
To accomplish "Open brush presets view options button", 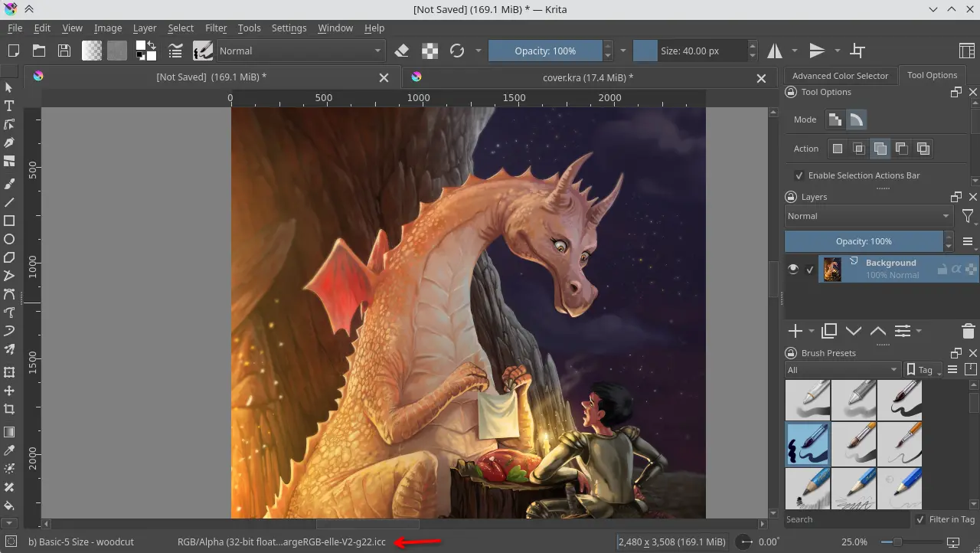I will click(x=952, y=370).
